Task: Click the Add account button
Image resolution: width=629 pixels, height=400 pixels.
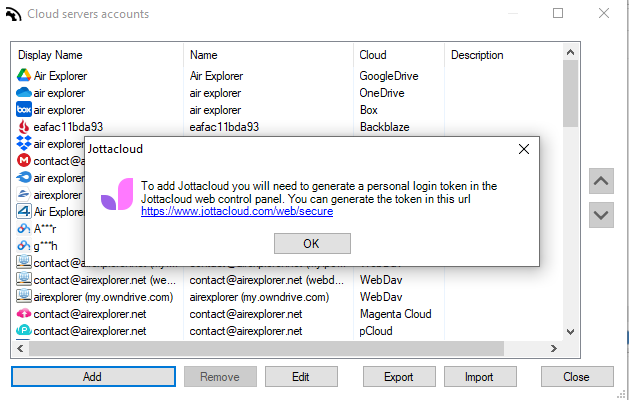Action: [93, 377]
